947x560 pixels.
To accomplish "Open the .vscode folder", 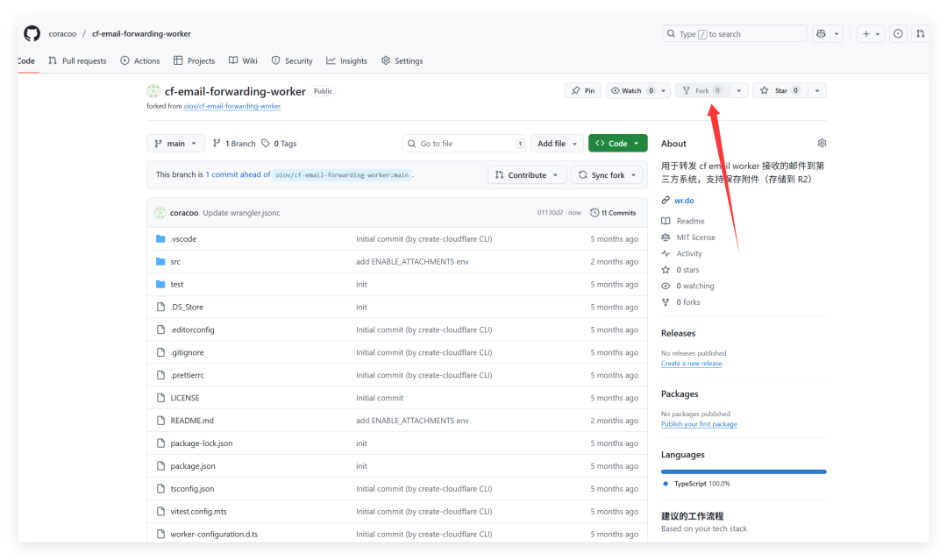I will pyautogui.click(x=183, y=239).
